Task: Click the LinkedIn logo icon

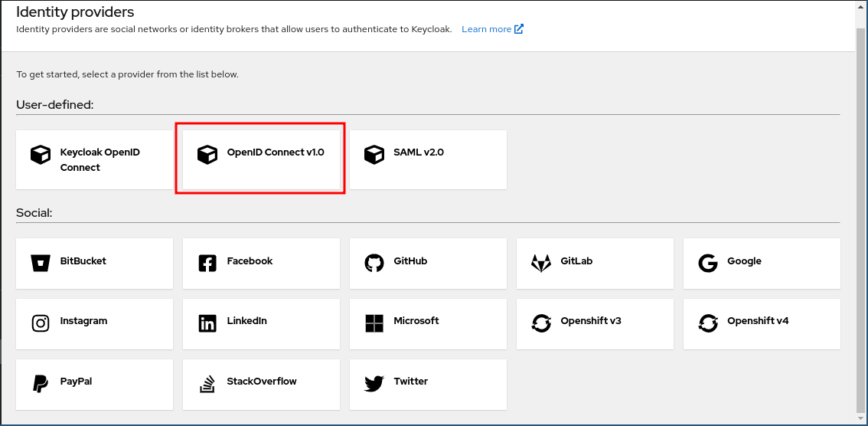Action: tap(207, 323)
